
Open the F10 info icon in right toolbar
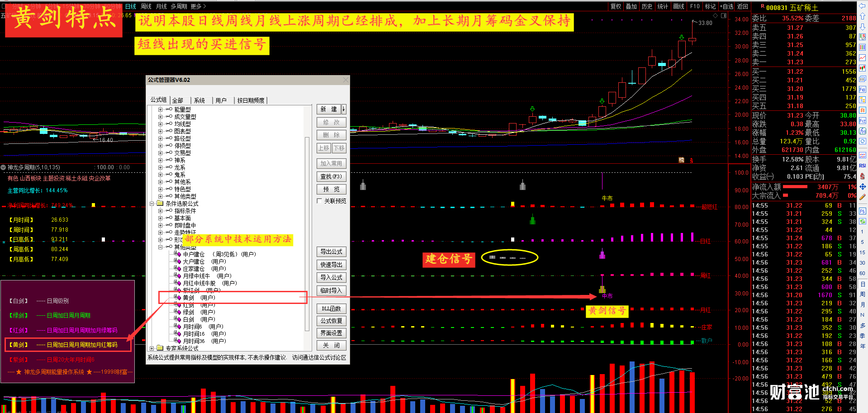pyautogui.click(x=863, y=89)
